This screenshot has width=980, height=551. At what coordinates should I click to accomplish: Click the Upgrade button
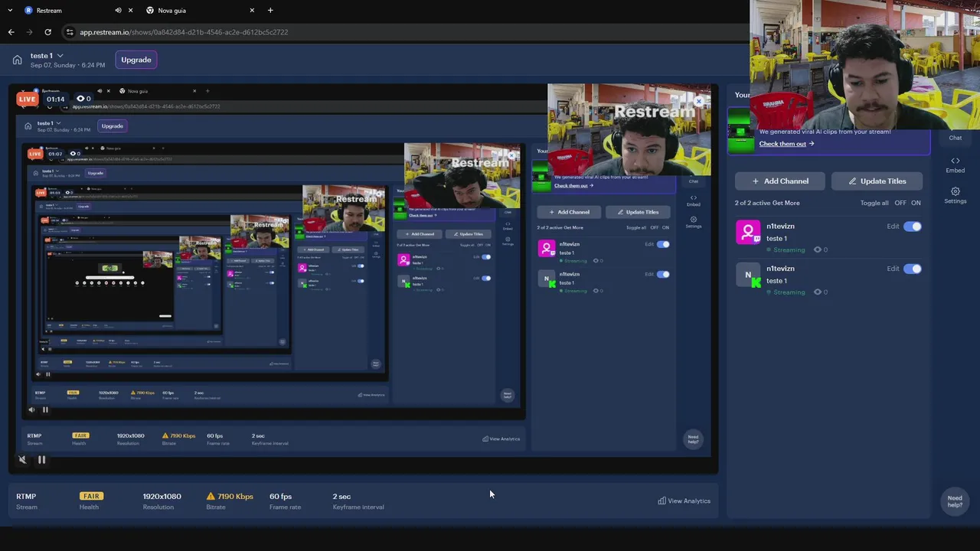coord(136,60)
